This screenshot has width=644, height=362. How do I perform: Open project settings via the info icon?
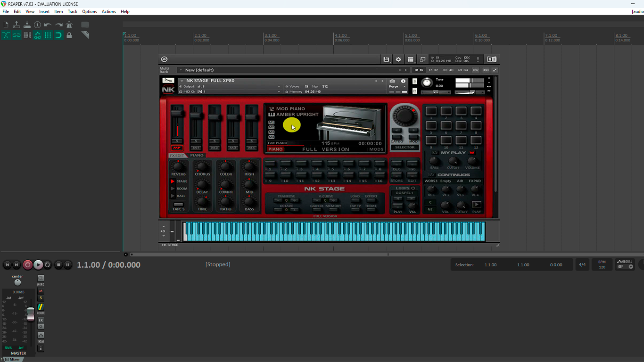coord(37,25)
